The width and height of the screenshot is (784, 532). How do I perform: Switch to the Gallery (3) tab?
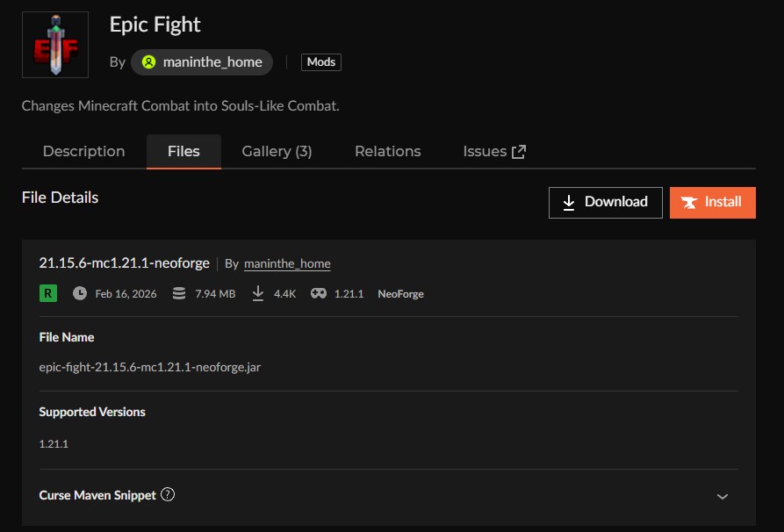click(277, 151)
